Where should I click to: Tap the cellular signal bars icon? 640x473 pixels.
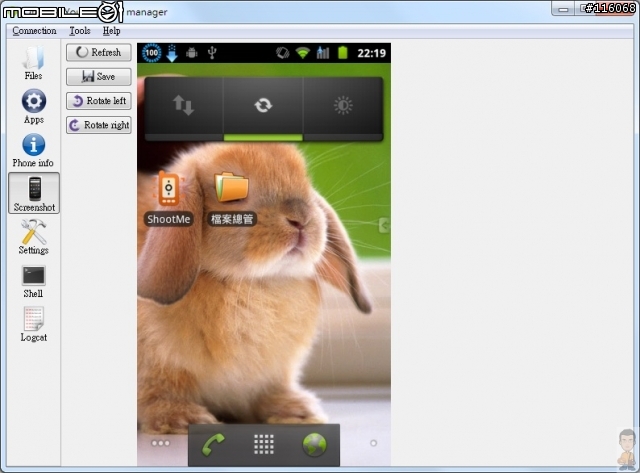(x=322, y=53)
